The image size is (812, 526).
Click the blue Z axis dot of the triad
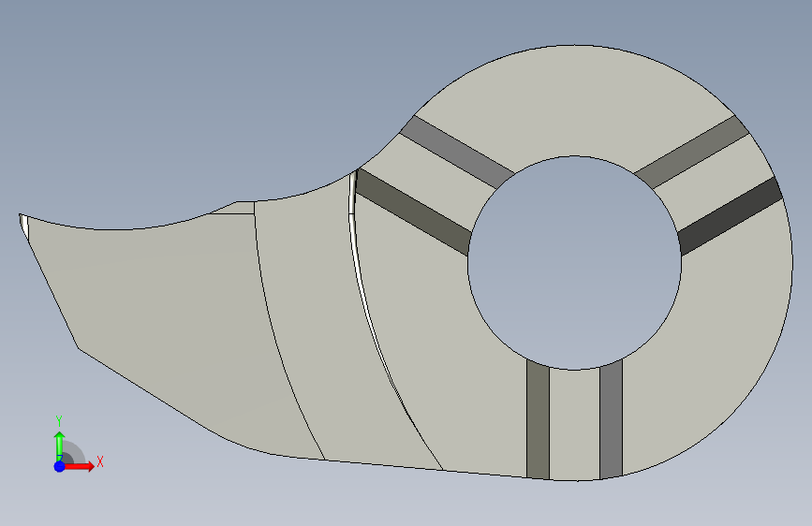(x=60, y=466)
